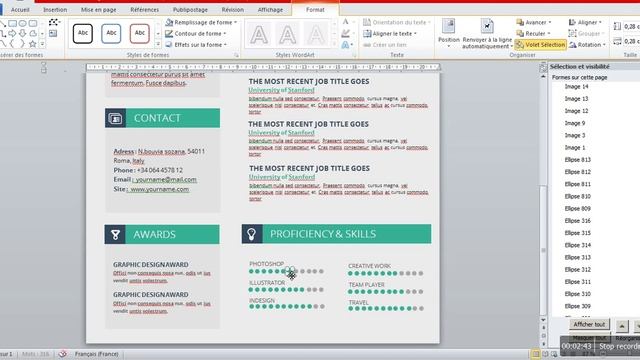640x360 pixels.
Task: Click the text fill A icon
Action: (346, 22)
